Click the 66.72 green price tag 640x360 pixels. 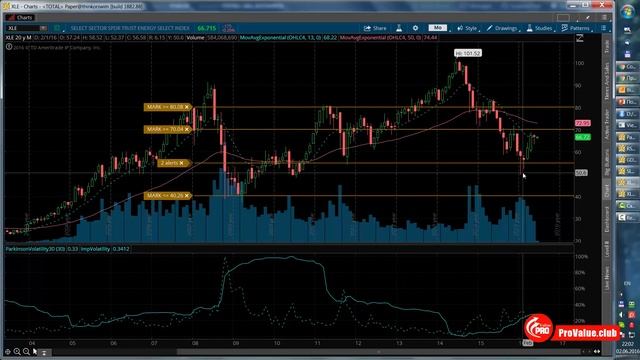click(583, 137)
